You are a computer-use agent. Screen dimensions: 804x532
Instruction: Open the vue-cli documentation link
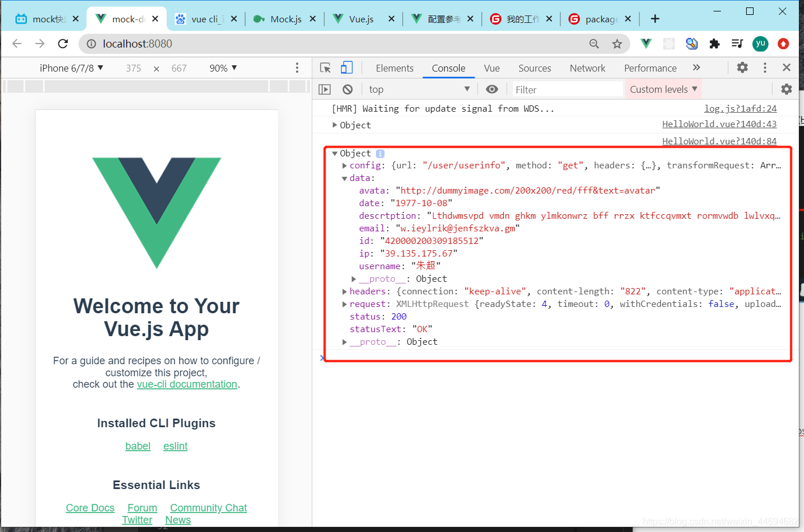(187, 384)
